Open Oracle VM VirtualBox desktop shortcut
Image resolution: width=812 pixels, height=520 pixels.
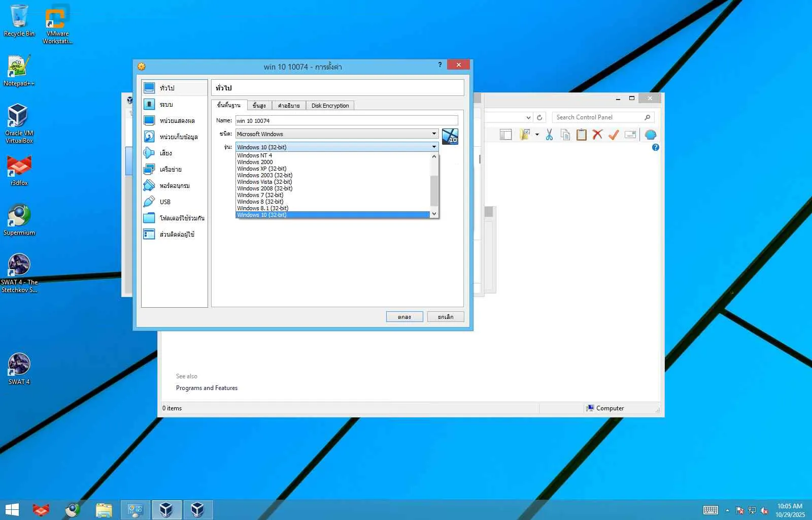[x=19, y=123]
